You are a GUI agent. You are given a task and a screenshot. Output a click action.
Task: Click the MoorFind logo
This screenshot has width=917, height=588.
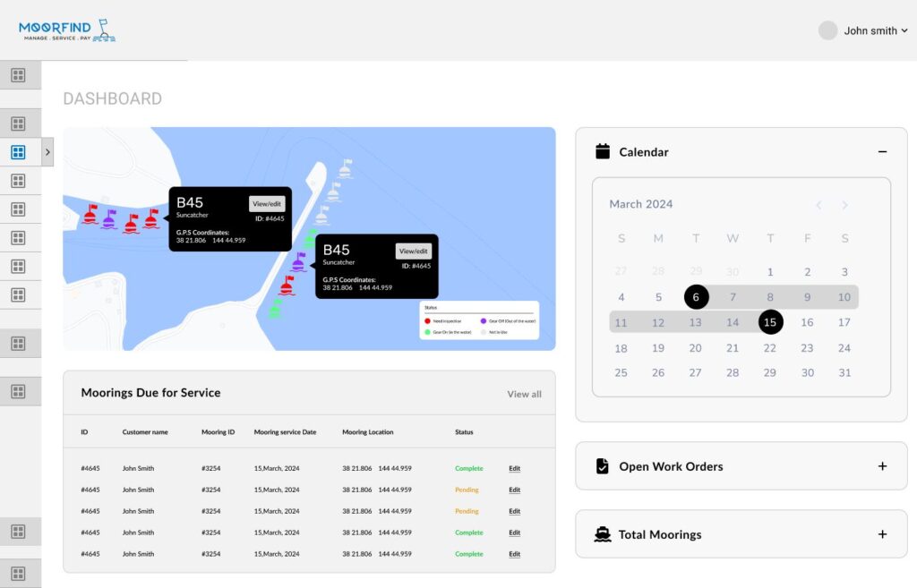(x=67, y=31)
